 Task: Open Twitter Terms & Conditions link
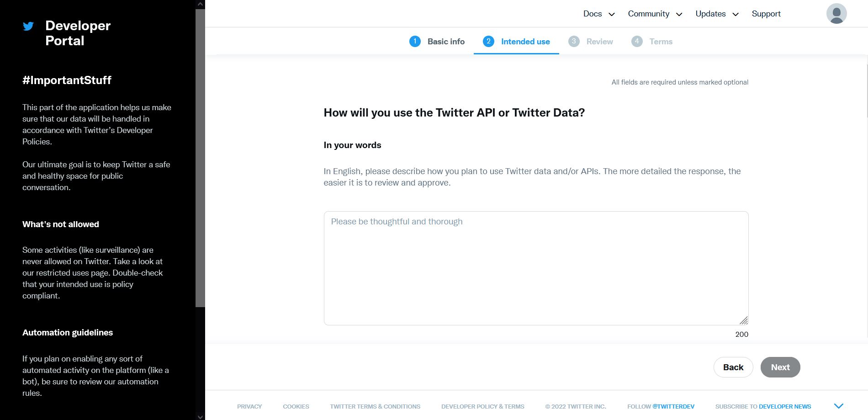coord(375,406)
